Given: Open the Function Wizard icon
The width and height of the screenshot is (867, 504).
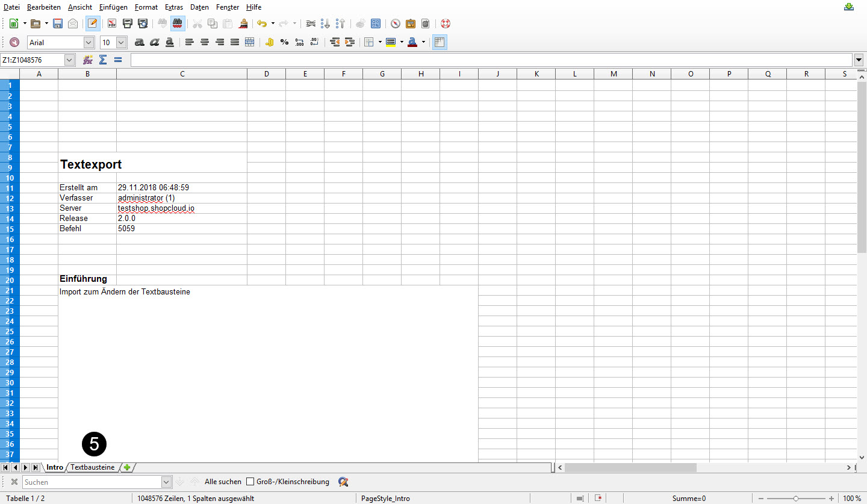Looking at the screenshot, I should [88, 60].
